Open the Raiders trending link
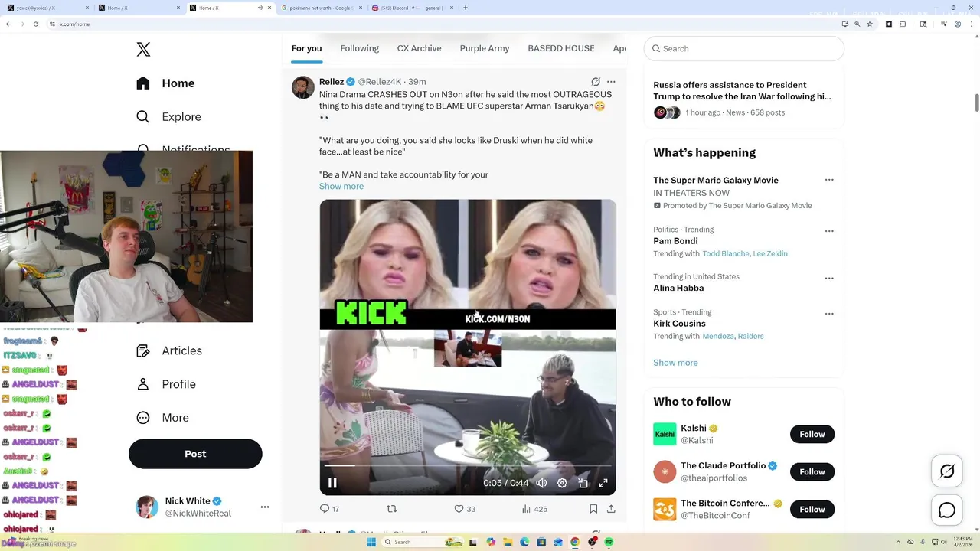This screenshot has width=980, height=551. click(x=750, y=336)
